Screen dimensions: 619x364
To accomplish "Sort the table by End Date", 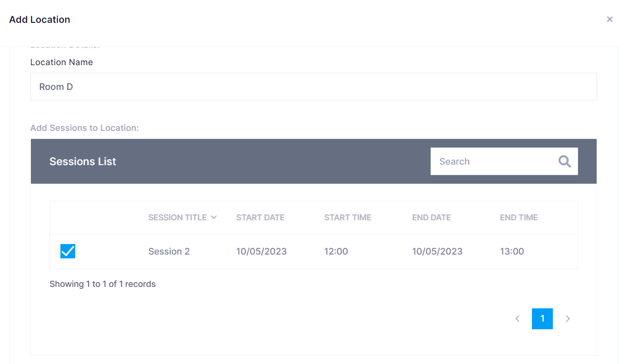I will (x=431, y=217).
